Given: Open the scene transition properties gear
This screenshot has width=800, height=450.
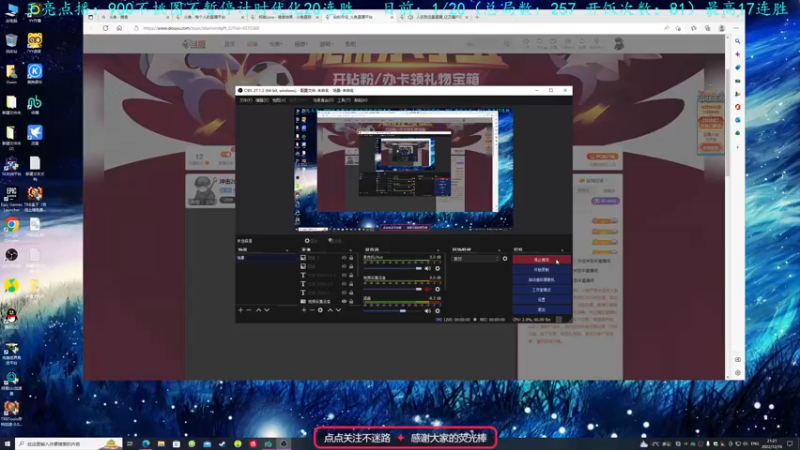Looking at the screenshot, I should (505, 259).
